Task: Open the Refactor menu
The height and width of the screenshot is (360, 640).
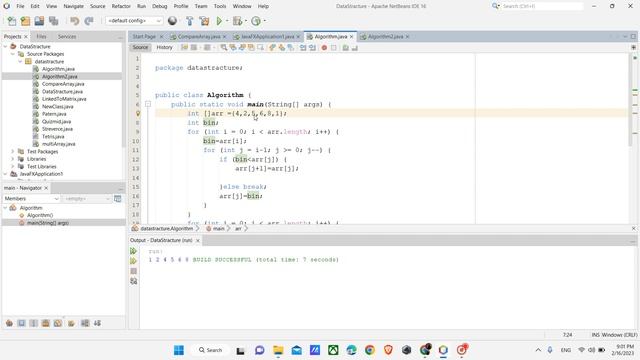Action: [x=121, y=6]
